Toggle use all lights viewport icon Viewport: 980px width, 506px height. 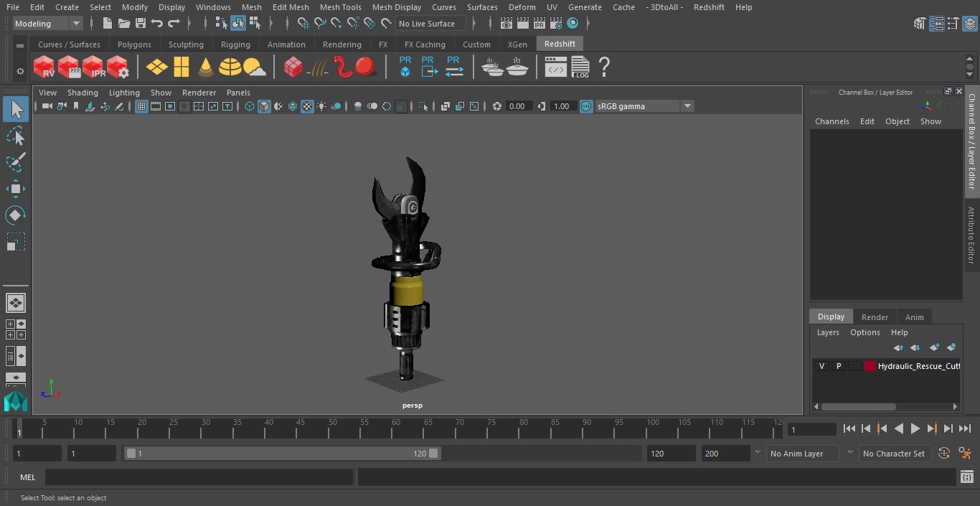(321, 106)
